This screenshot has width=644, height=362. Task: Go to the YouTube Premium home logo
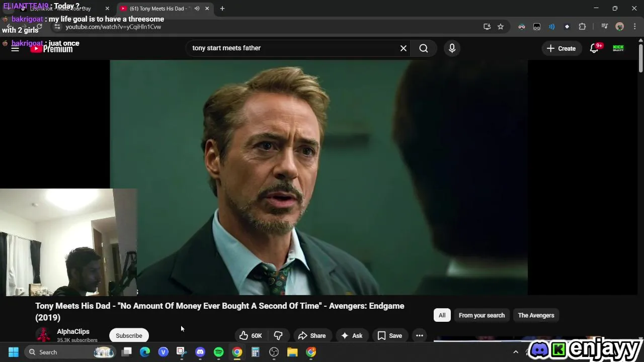[x=51, y=49]
